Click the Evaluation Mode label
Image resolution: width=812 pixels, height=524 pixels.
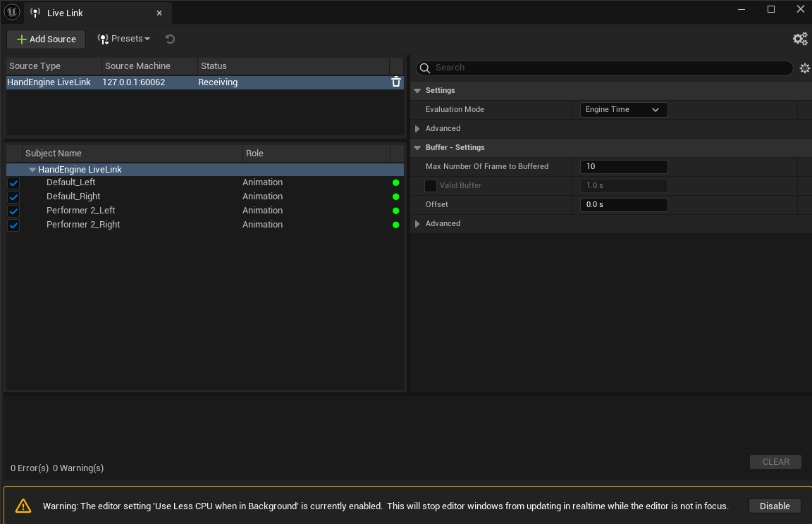tap(455, 110)
